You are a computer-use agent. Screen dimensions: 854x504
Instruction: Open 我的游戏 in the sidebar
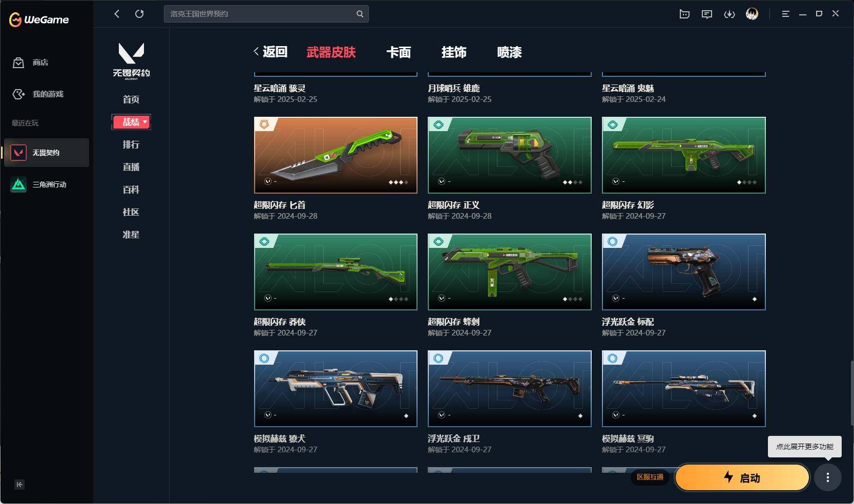click(x=38, y=94)
